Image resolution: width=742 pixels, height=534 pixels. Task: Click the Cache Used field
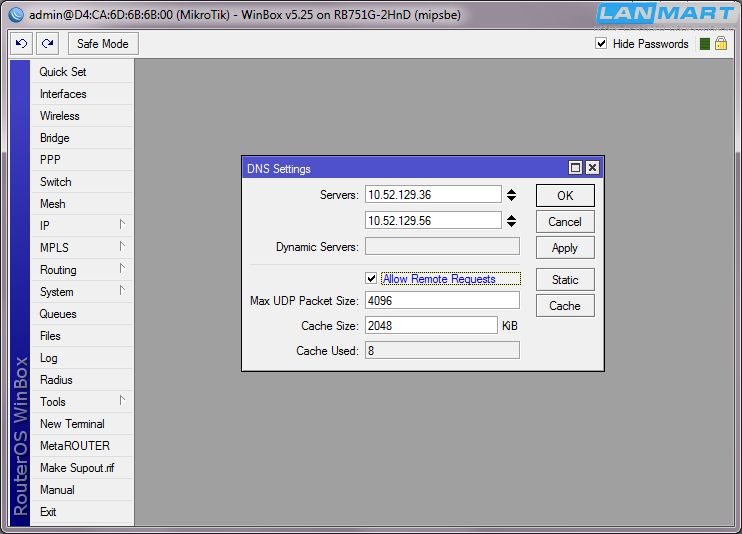tap(442, 351)
